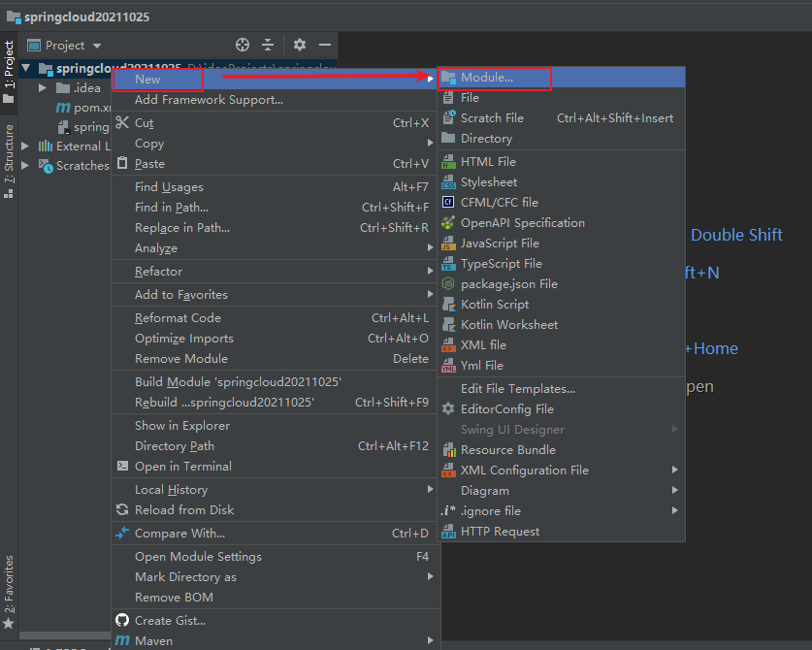812x650 pixels.
Task: Click the JavaScript File icon
Action: click(448, 243)
